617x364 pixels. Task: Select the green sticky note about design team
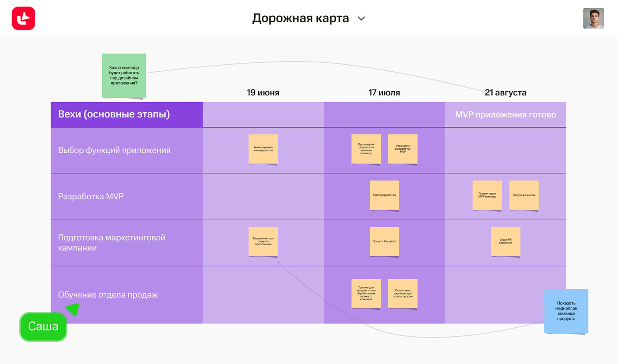(124, 75)
